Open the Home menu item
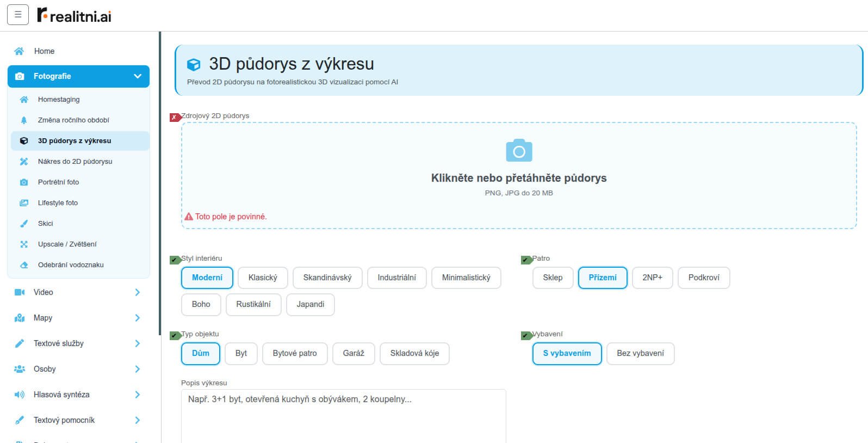This screenshot has height=443, width=868. [x=78, y=51]
